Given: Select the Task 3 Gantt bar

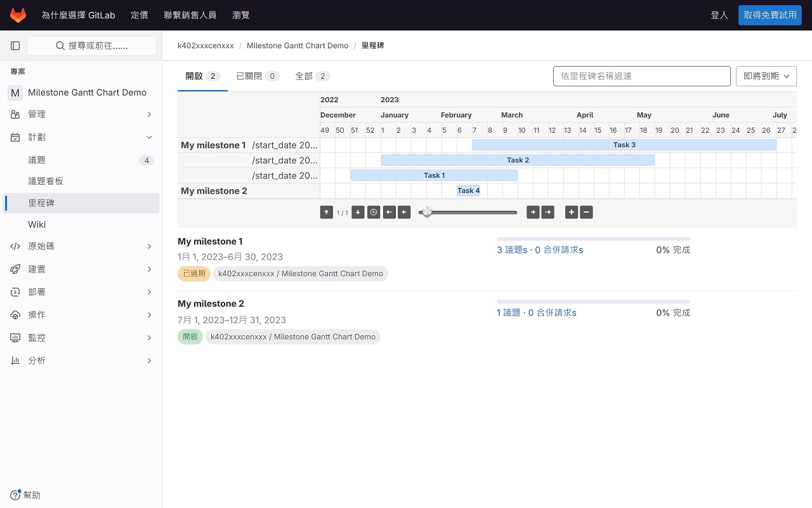Looking at the screenshot, I should pyautogui.click(x=624, y=145).
